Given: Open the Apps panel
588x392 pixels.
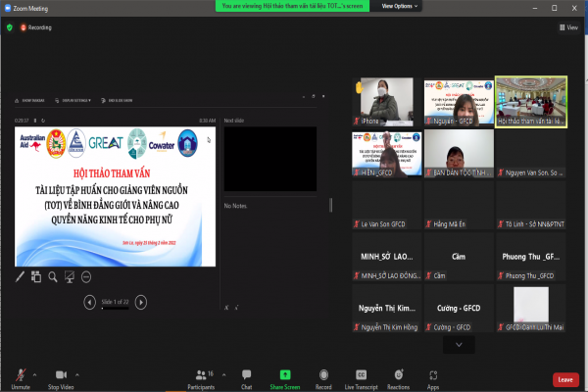Looking at the screenshot, I should click(x=432, y=375).
